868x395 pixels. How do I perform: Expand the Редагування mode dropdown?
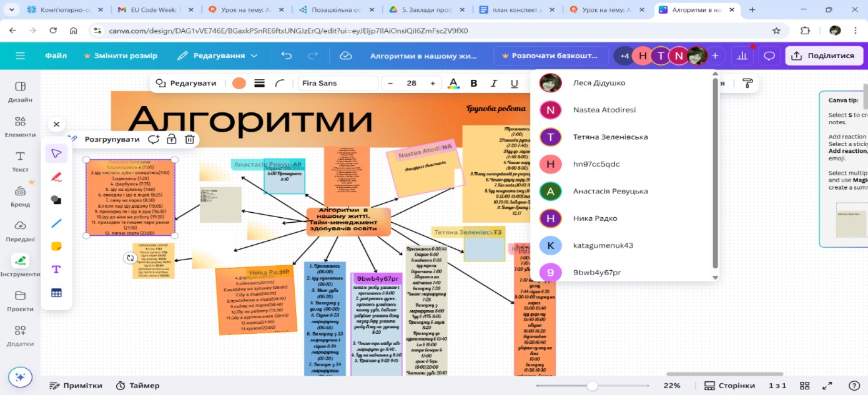(217, 56)
